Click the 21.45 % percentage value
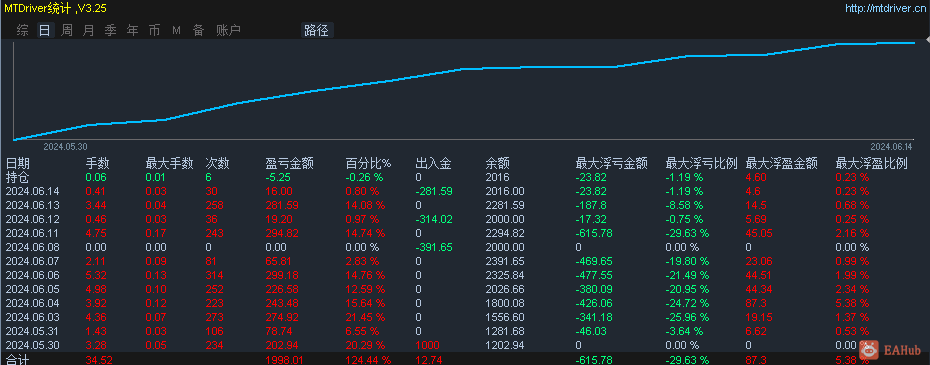The image size is (930, 365). 365,318
